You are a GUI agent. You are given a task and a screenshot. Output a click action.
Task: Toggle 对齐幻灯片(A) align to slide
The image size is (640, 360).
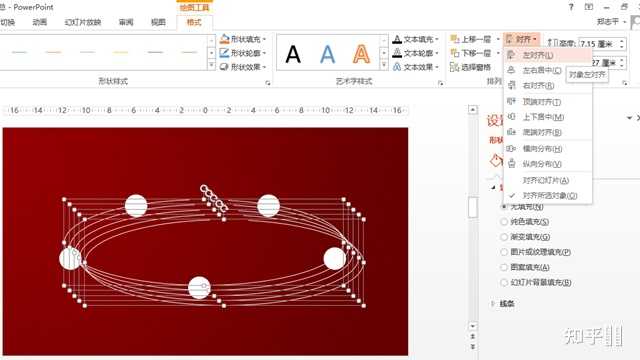click(548, 180)
